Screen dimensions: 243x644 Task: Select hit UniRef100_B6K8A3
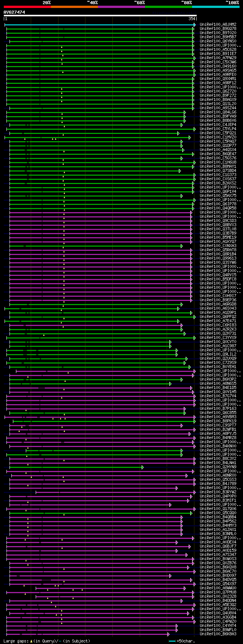click(x=218, y=634)
